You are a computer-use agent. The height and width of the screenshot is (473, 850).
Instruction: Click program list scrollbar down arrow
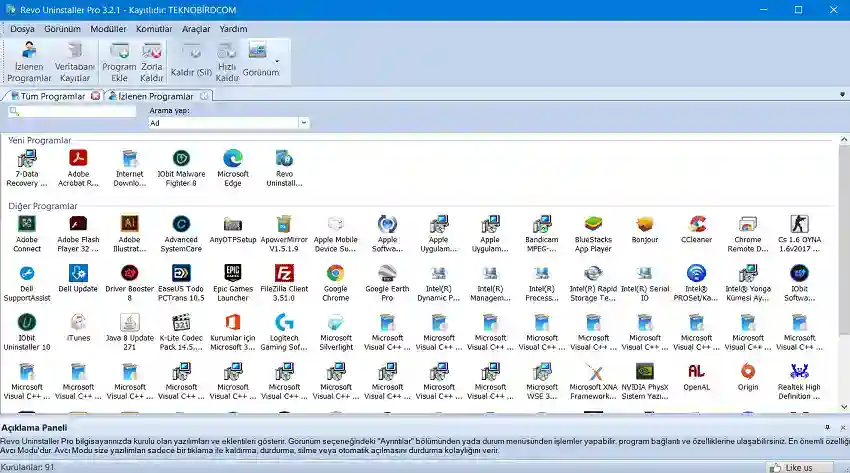click(844, 407)
